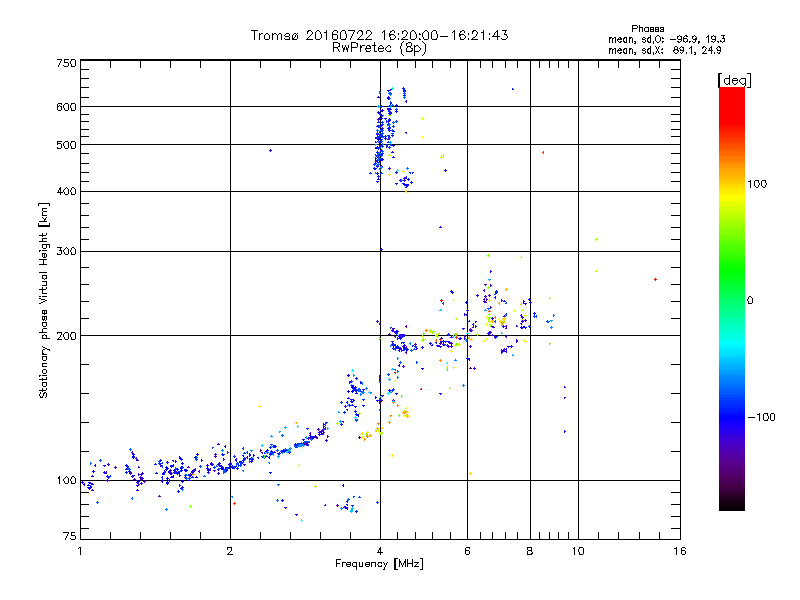Click the x-axis '8' tick label
800x600 pixels.
click(530, 551)
